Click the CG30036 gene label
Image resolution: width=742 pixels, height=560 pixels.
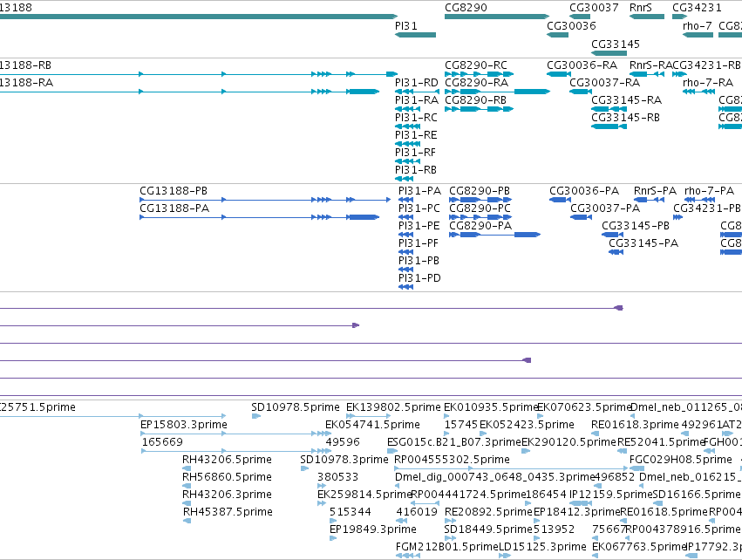pyautogui.click(x=571, y=26)
